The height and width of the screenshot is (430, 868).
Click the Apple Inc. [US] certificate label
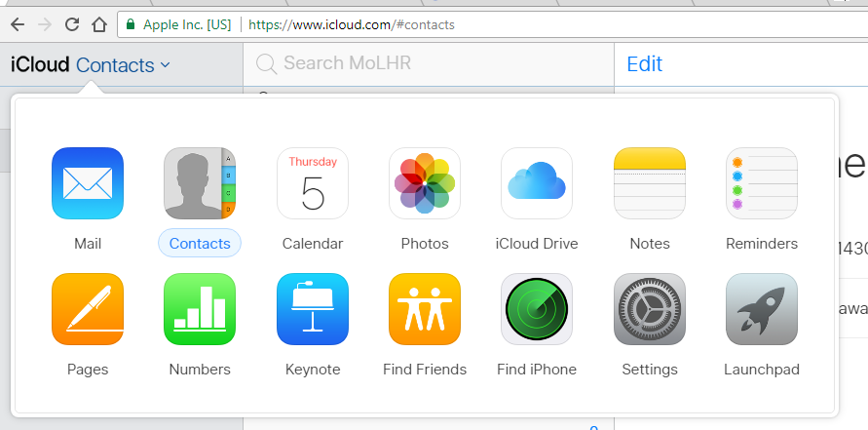point(187,24)
